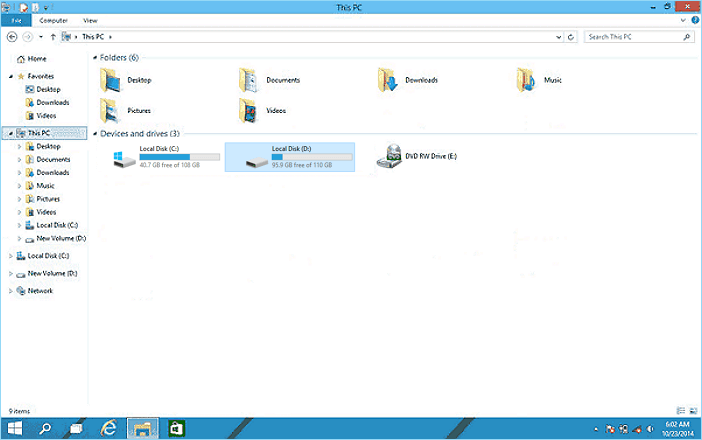Click the blue File menu button
The image size is (702, 440).
click(x=16, y=20)
